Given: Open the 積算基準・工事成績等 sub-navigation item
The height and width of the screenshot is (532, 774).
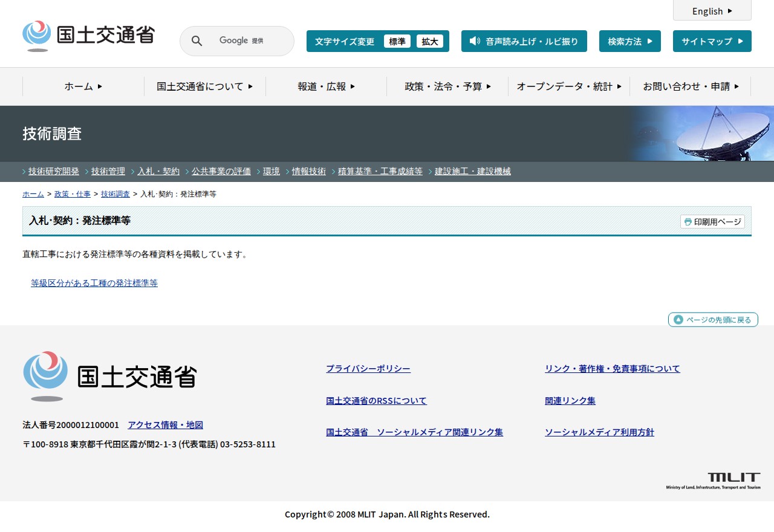Looking at the screenshot, I should [380, 171].
